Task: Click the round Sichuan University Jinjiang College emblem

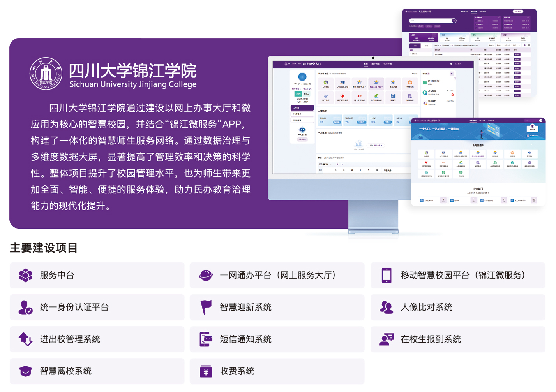Action: (x=46, y=74)
